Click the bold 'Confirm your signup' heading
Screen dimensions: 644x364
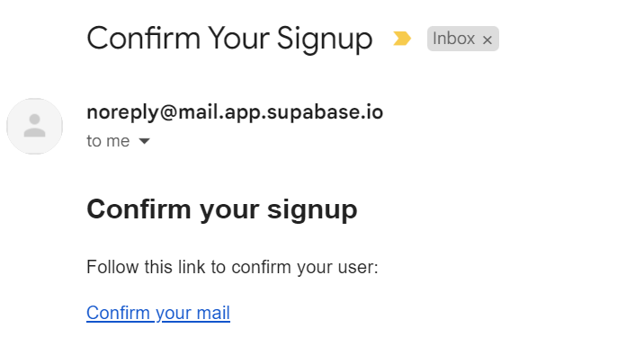tap(222, 209)
